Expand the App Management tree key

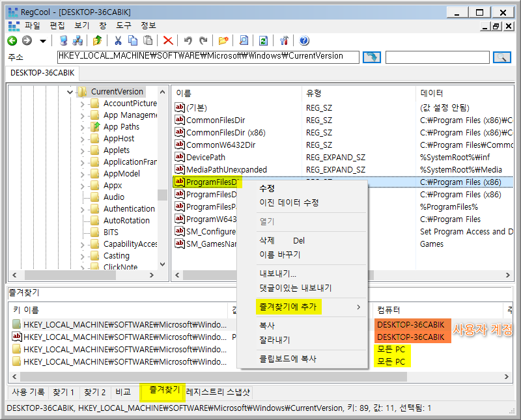coord(82,116)
